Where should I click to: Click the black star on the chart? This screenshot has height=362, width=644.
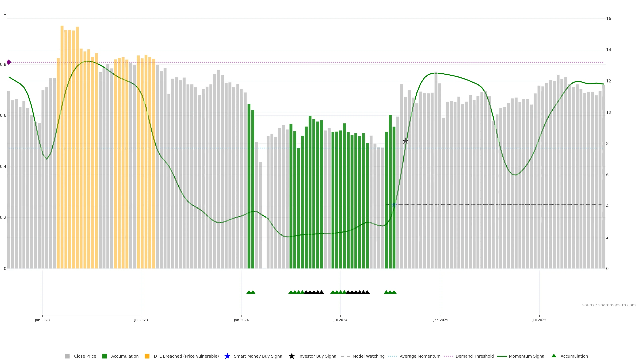click(x=405, y=141)
